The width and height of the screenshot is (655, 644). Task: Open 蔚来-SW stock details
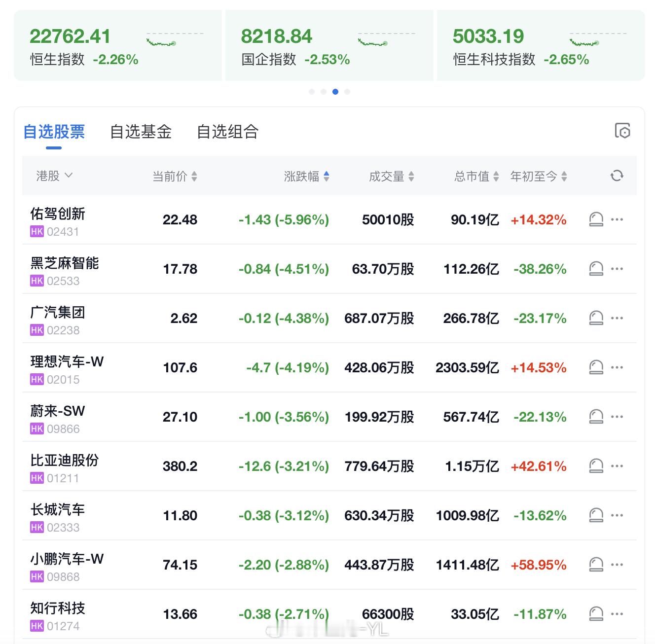tap(58, 411)
